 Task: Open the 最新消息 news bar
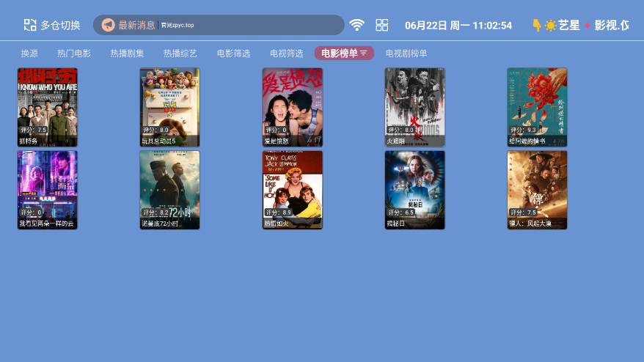point(219,25)
